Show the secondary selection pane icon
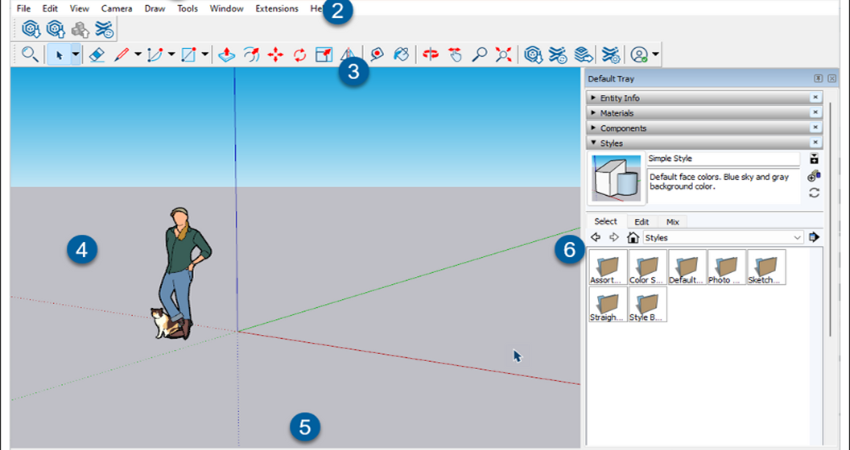 coord(814,158)
